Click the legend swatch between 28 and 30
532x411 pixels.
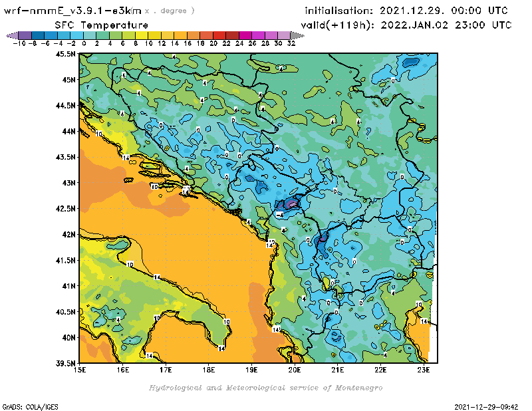click(x=271, y=35)
